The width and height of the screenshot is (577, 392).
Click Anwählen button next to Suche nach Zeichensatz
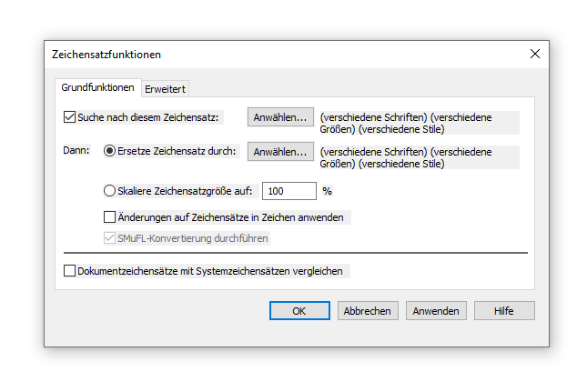pos(280,117)
